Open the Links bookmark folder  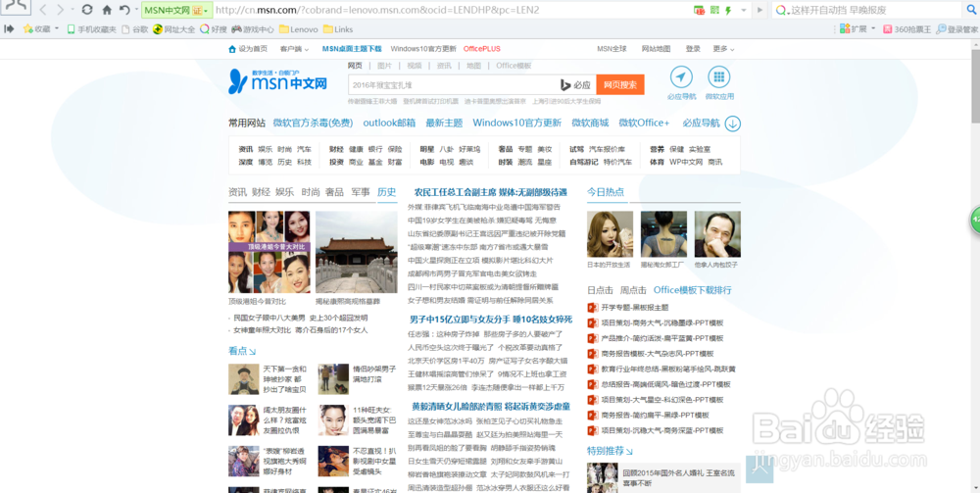click(x=337, y=28)
